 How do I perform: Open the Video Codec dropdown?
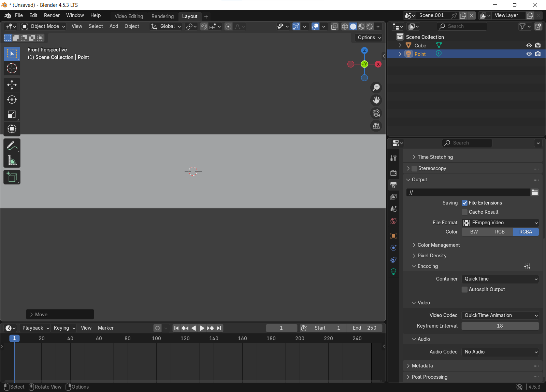pyautogui.click(x=500, y=315)
